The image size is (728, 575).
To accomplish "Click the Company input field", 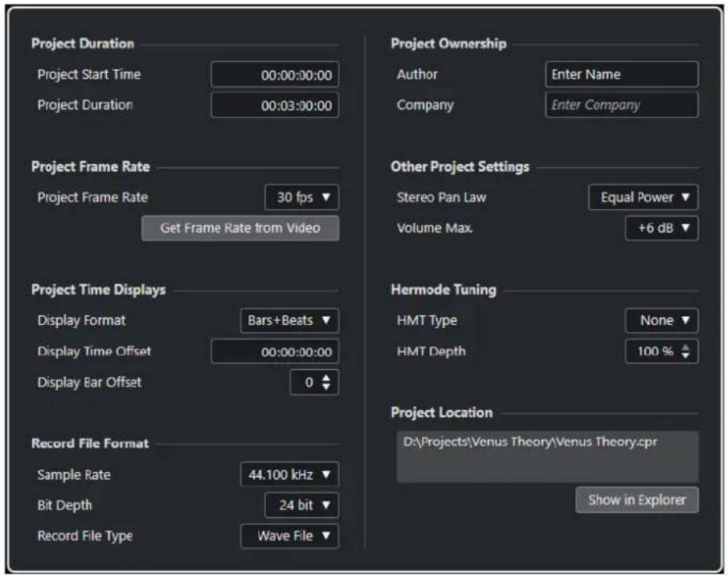I will [x=622, y=105].
